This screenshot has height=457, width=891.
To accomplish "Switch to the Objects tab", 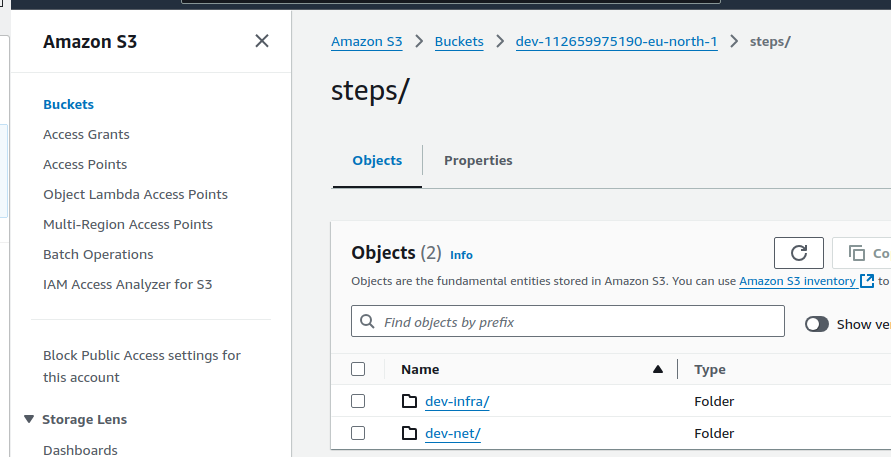I will pyautogui.click(x=377, y=160).
